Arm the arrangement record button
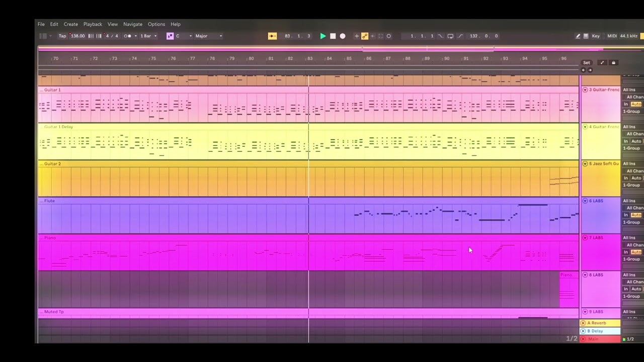 pyautogui.click(x=343, y=36)
